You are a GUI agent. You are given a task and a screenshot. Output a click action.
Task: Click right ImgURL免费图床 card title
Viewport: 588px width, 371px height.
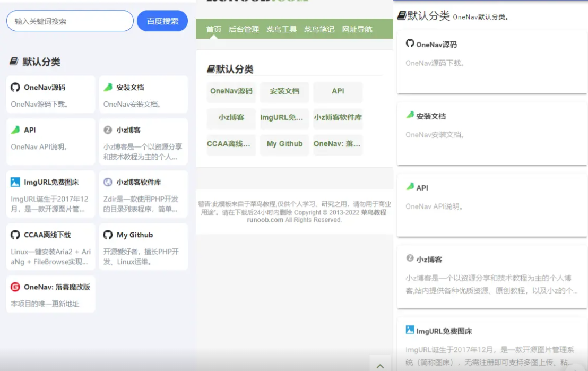(x=444, y=331)
